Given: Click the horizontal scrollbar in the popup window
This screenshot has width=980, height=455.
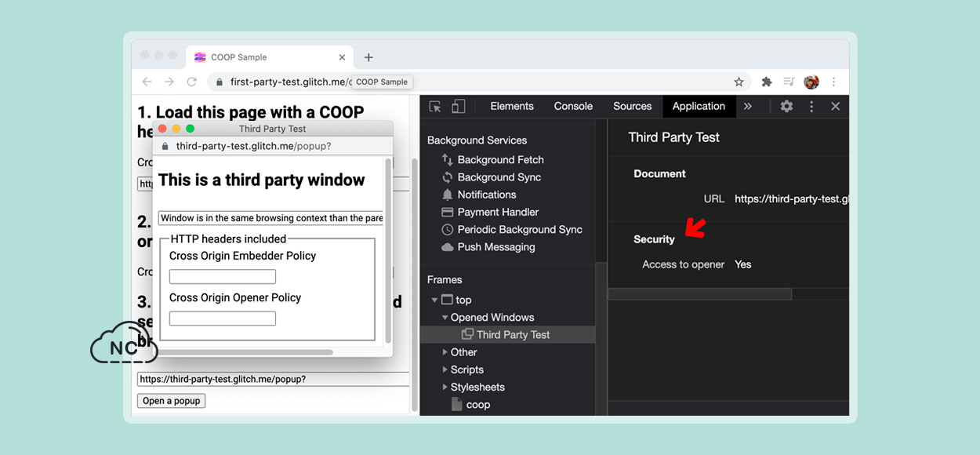Looking at the screenshot, I should point(247,352).
